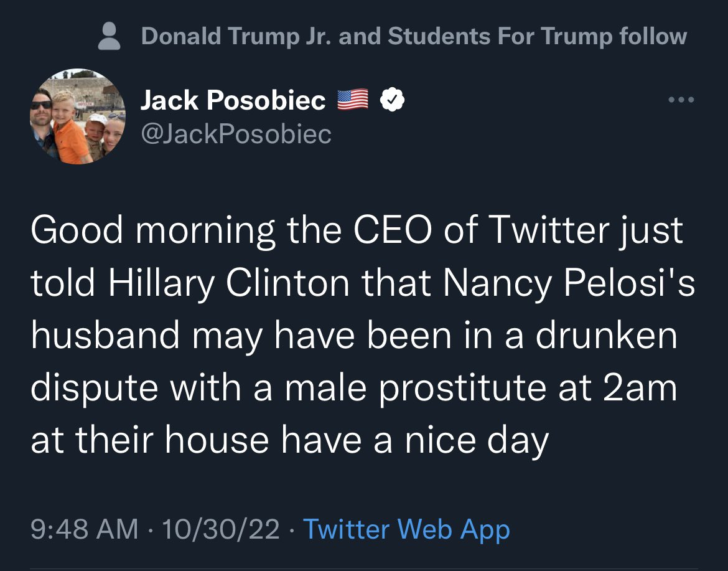Image resolution: width=728 pixels, height=571 pixels.
Task: Click the Twitter Web App source link
Action: click(406, 529)
